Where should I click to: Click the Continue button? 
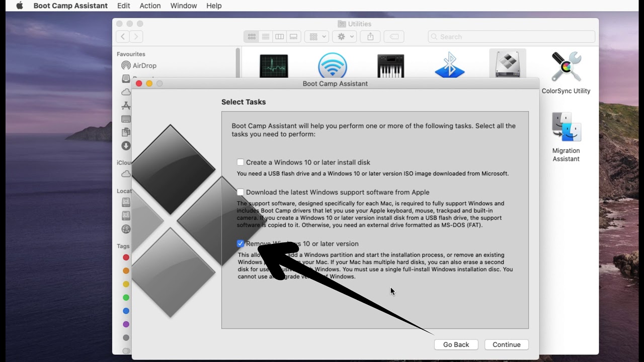[507, 344]
